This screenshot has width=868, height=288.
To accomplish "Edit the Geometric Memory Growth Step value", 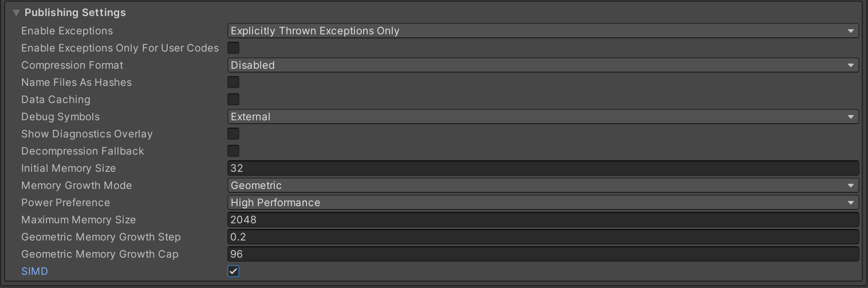I will 542,237.
